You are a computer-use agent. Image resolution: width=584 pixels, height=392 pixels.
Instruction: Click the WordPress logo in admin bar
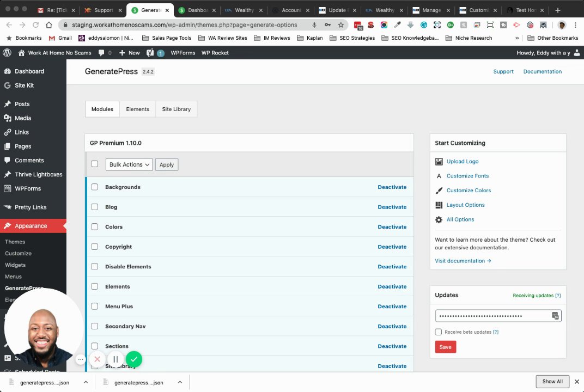point(7,53)
